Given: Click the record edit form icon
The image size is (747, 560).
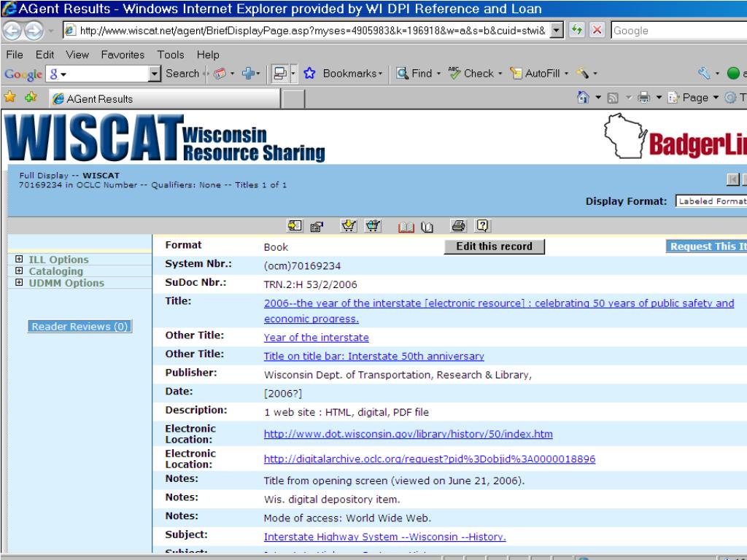Looking at the screenshot, I should (x=317, y=226).
